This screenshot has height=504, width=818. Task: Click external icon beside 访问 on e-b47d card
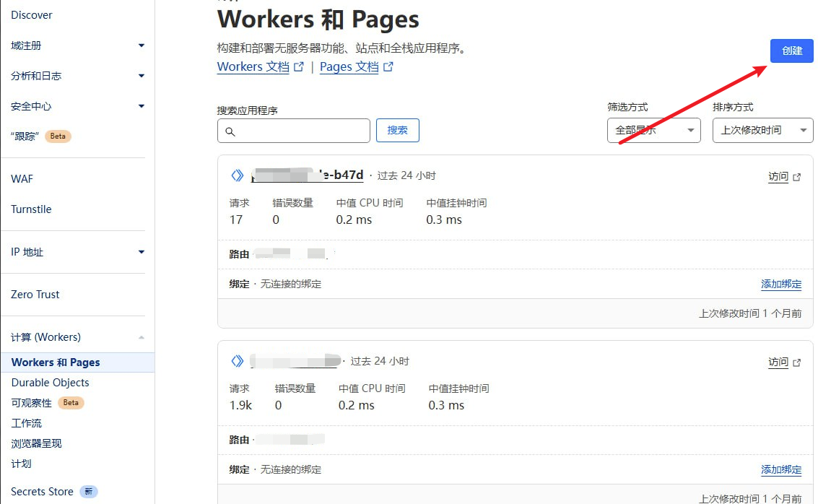point(796,178)
